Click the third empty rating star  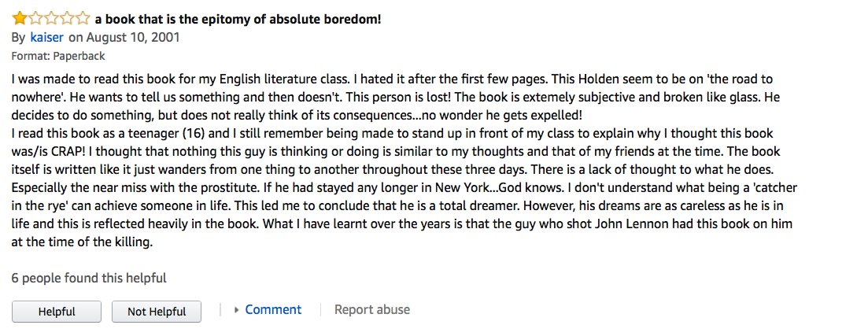[x=50, y=19]
